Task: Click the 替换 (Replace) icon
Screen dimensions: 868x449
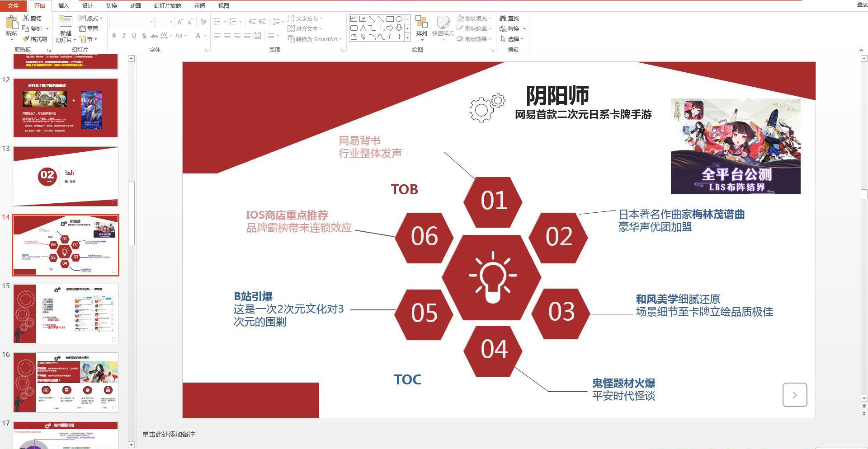Action: (x=510, y=28)
